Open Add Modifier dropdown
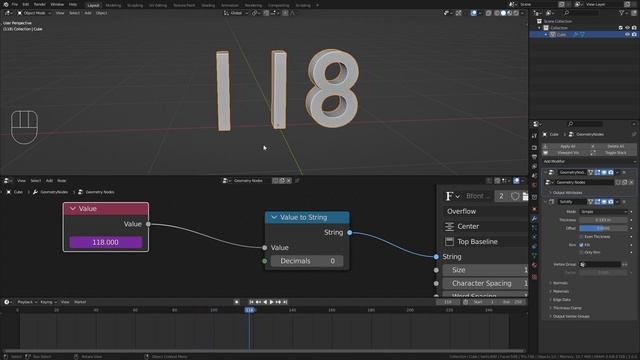The image size is (640, 360). (x=589, y=162)
